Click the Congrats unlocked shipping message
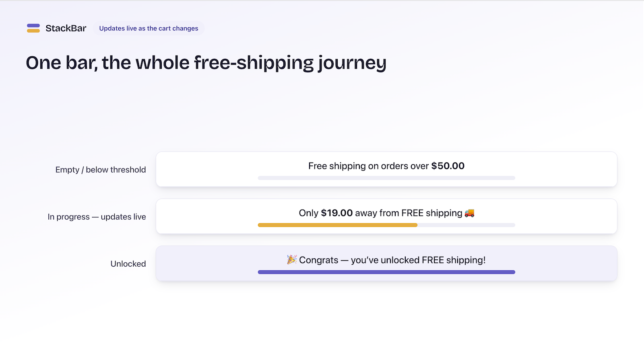This screenshot has width=644, height=362. tap(392, 260)
